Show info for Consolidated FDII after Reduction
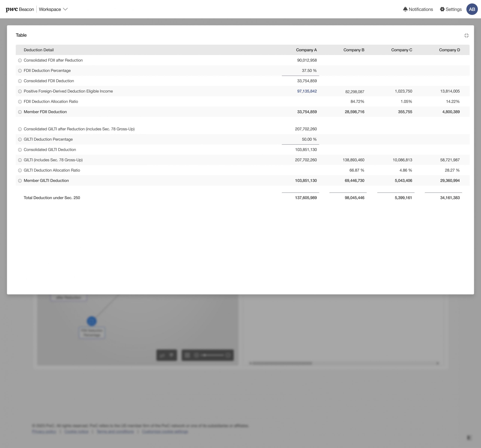Screen dimensions: 481x448 (20, 60)
